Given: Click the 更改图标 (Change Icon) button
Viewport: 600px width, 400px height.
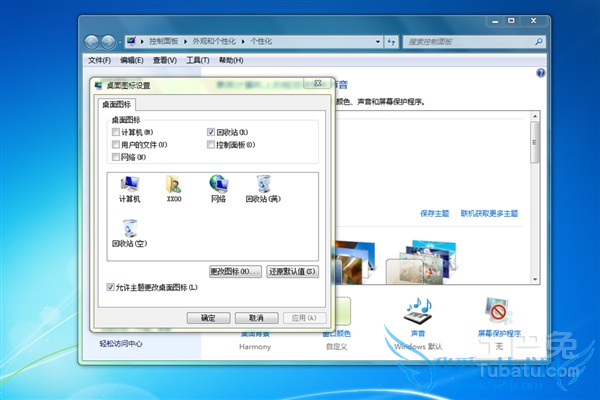Looking at the screenshot, I should click(235, 271).
